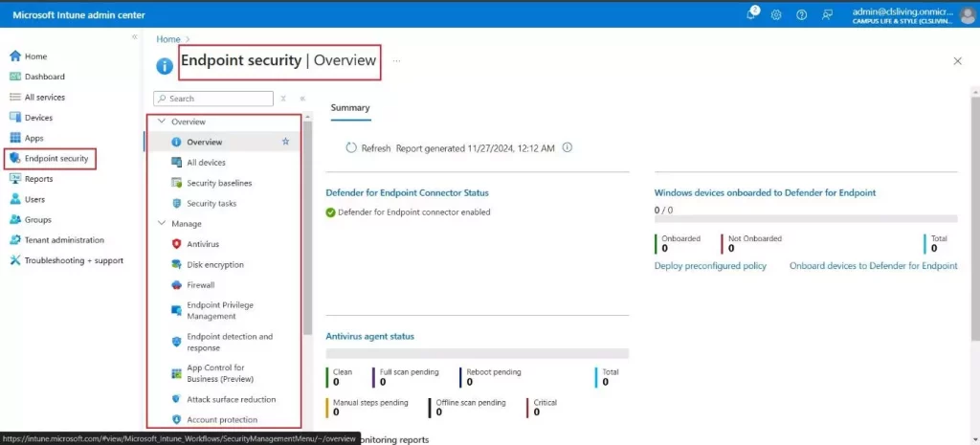This screenshot has height=445, width=980.
Task: Click the blade menu vertical scrollbar
Action: pyautogui.click(x=307, y=230)
